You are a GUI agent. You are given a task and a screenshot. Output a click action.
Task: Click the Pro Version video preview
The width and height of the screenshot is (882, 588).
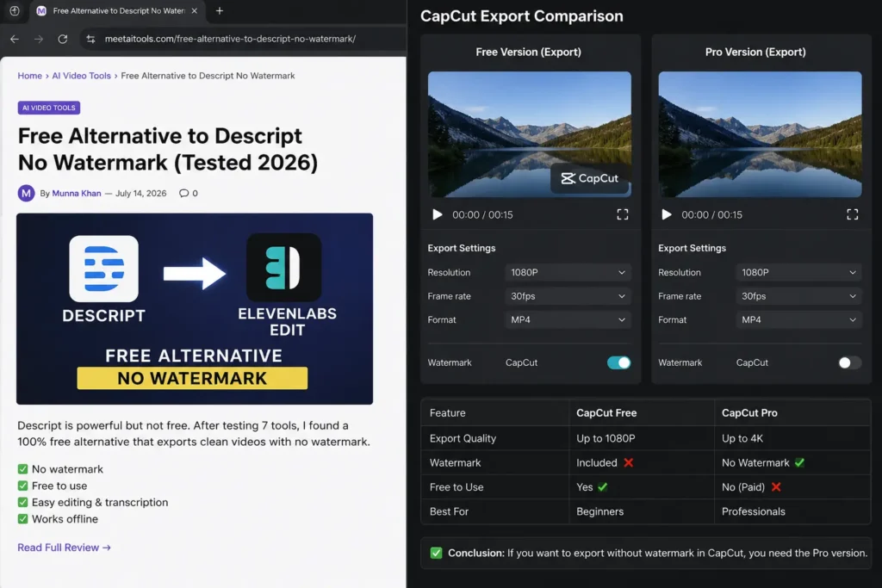[760, 134]
